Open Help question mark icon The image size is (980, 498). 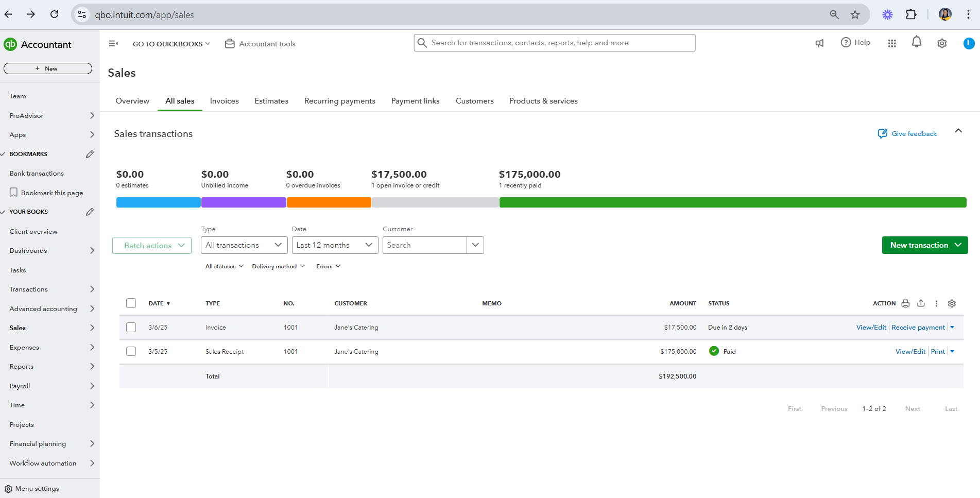(846, 42)
